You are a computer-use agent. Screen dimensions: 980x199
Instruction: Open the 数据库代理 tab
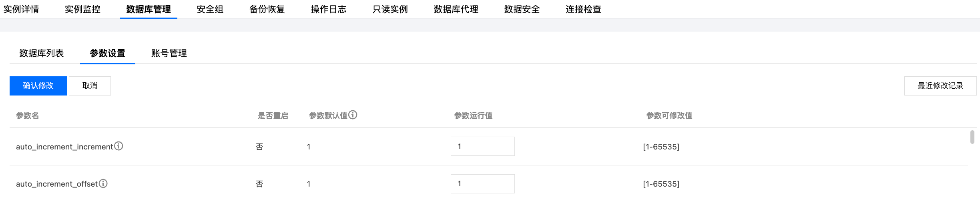456,9
